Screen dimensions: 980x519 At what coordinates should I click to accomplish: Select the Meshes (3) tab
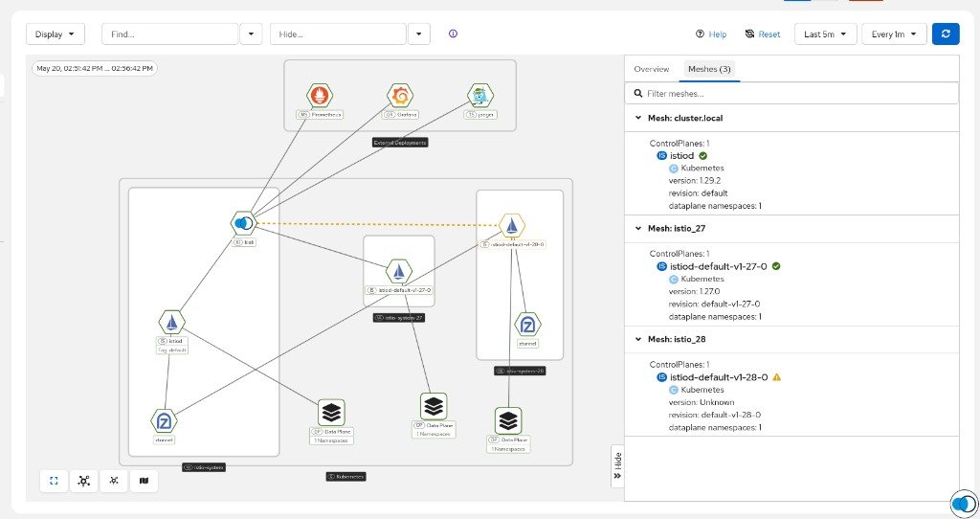(709, 69)
